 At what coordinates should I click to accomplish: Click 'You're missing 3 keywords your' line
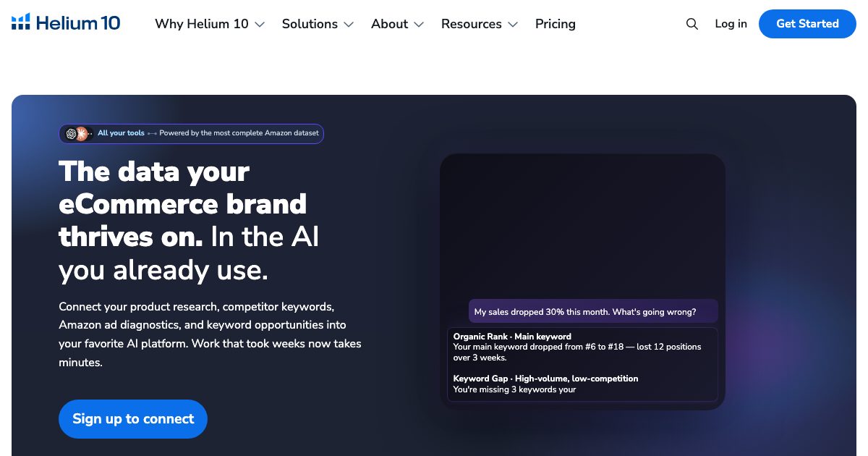[x=514, y=389]
